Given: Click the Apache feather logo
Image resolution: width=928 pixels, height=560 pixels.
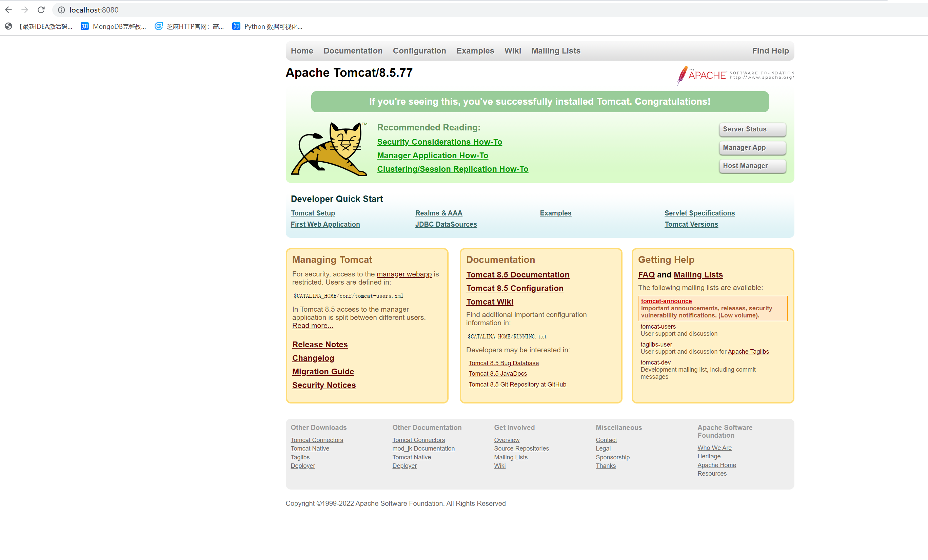Looking at the screenshot, I should point(682,75).
